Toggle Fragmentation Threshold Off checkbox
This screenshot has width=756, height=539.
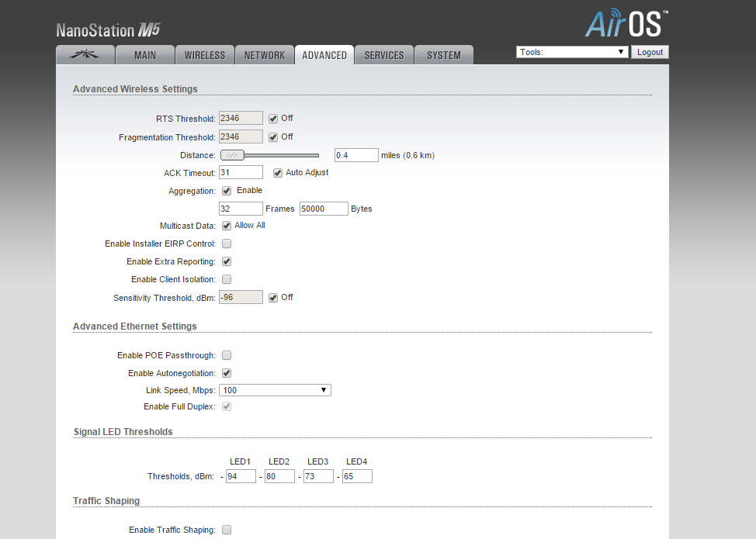273,137
